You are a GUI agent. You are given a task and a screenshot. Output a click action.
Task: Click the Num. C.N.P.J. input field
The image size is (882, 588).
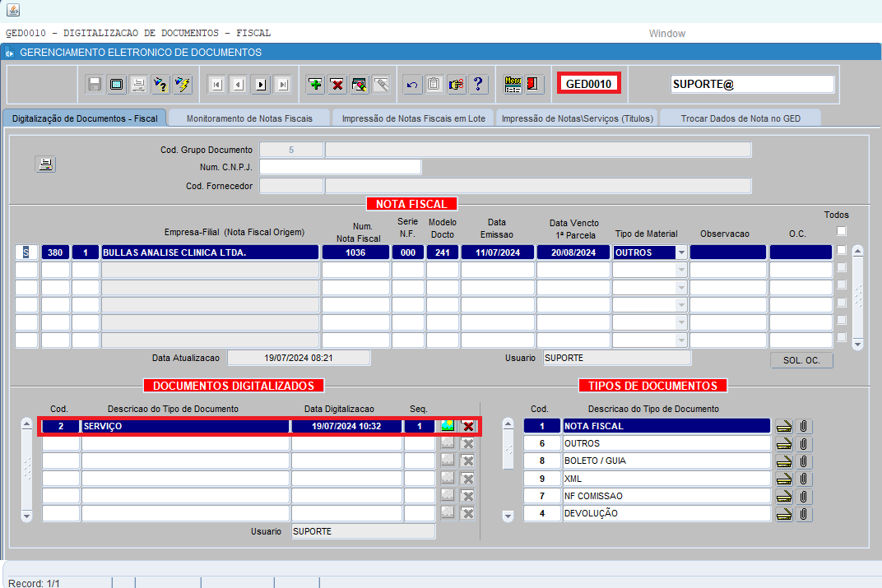pyautogui.click(x=341, y=167)
